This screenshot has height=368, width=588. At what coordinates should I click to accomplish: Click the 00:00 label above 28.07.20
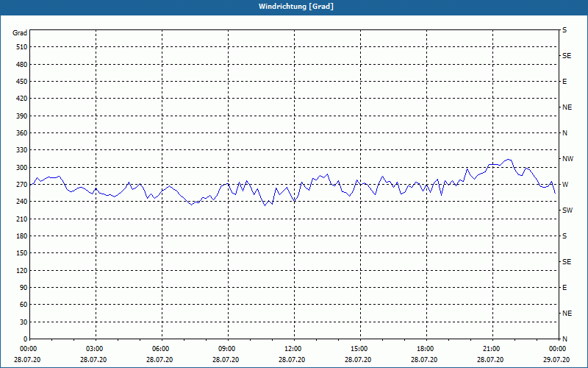pyautogui.click(x=29, y=349)
